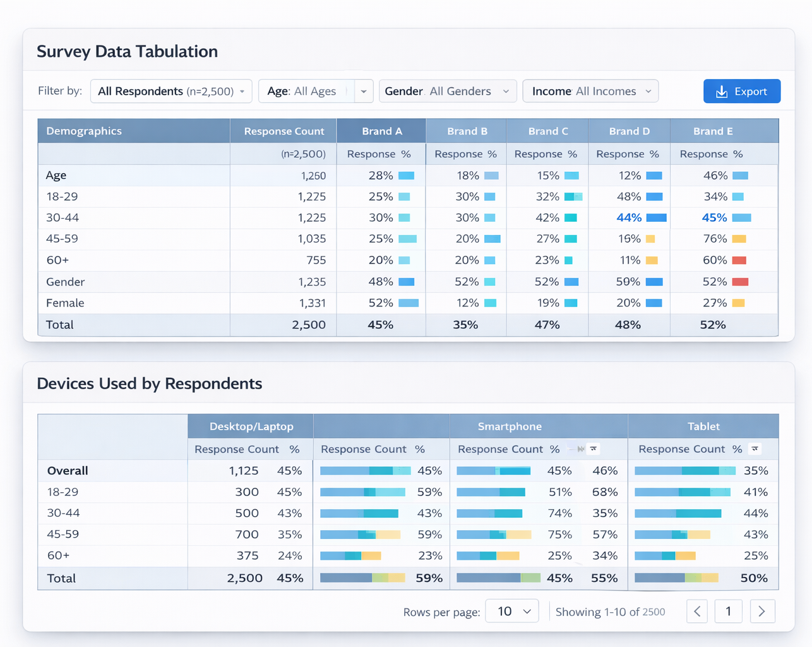Click the Overall row Tablet progress bar
Screen dimensions: 812x647
coord(684,471)
